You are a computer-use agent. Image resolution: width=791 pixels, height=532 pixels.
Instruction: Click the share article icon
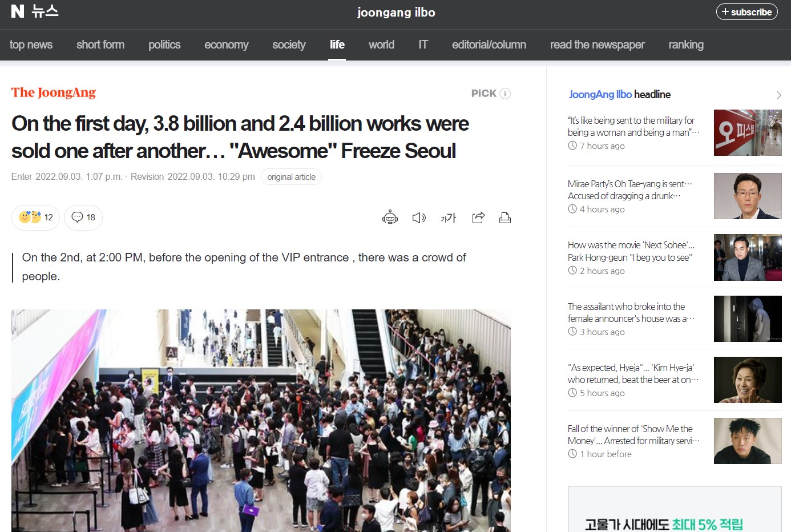click(478, 217)
